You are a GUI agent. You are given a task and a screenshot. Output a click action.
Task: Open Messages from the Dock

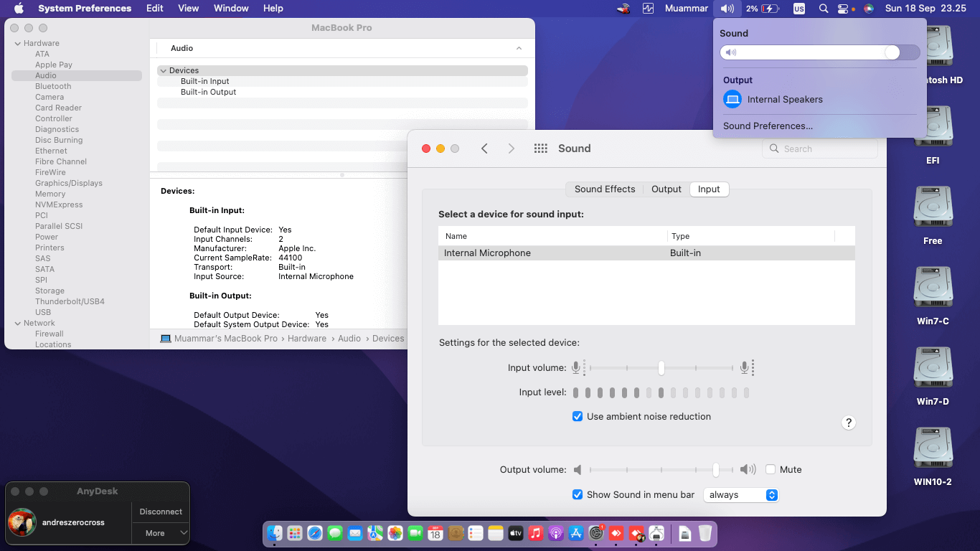coord(335,533)
